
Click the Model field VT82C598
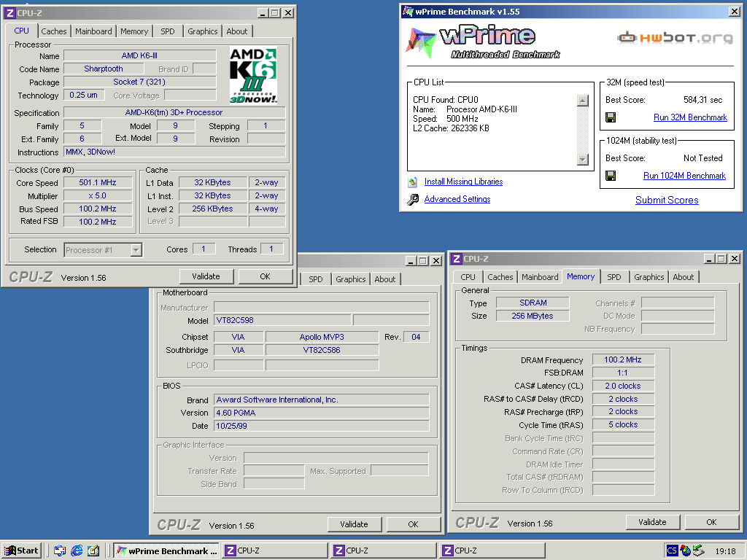(282, 321)
